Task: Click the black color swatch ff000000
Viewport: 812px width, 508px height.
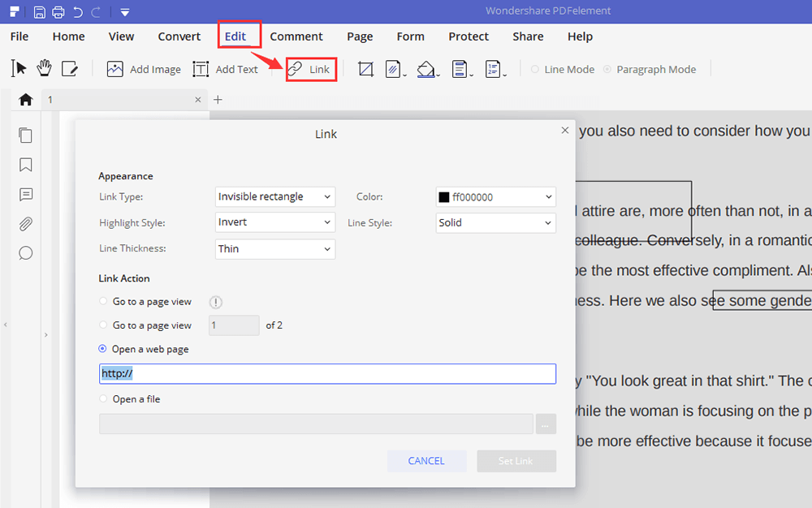Action: pyautogui.click(x=444, y=197)
